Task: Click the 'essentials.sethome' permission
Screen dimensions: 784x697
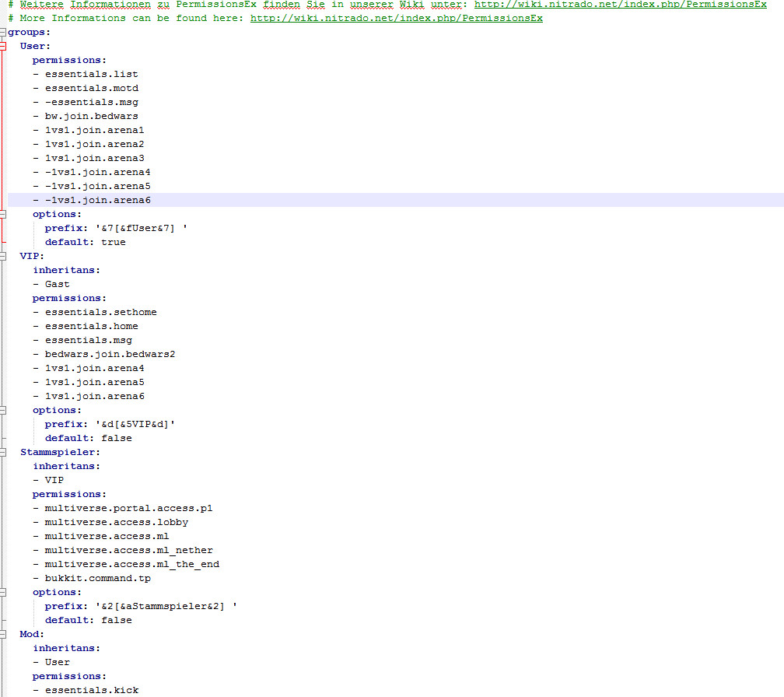Action: click(x=100, y=312)
